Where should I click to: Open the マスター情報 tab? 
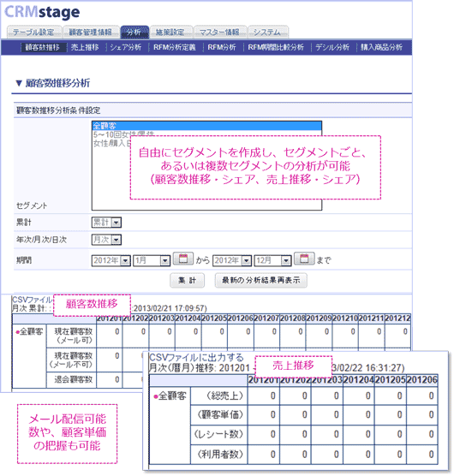[220, 33]
